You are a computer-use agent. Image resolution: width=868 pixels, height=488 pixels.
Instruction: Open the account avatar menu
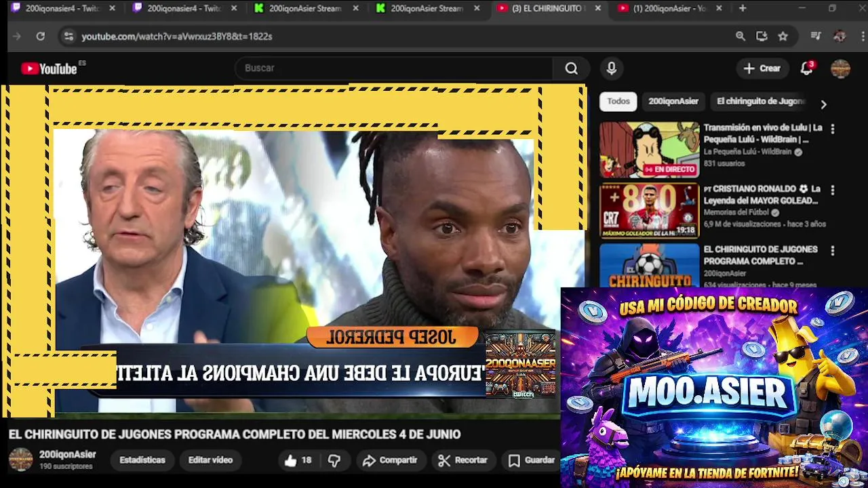[x=840, y=68]
